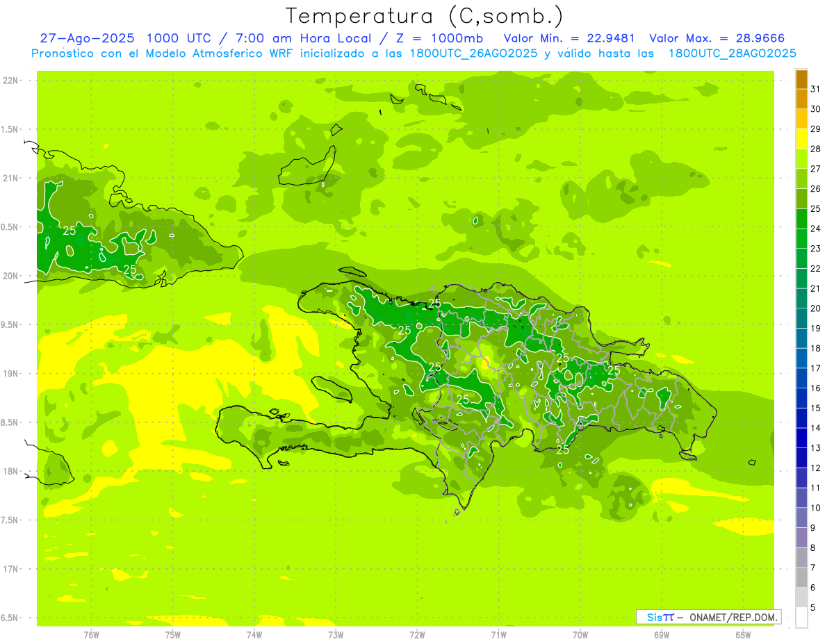The image size is (834, 644).
Task: Click the legend value "20"
Action: pyautogui.click(x=815, y=308)
